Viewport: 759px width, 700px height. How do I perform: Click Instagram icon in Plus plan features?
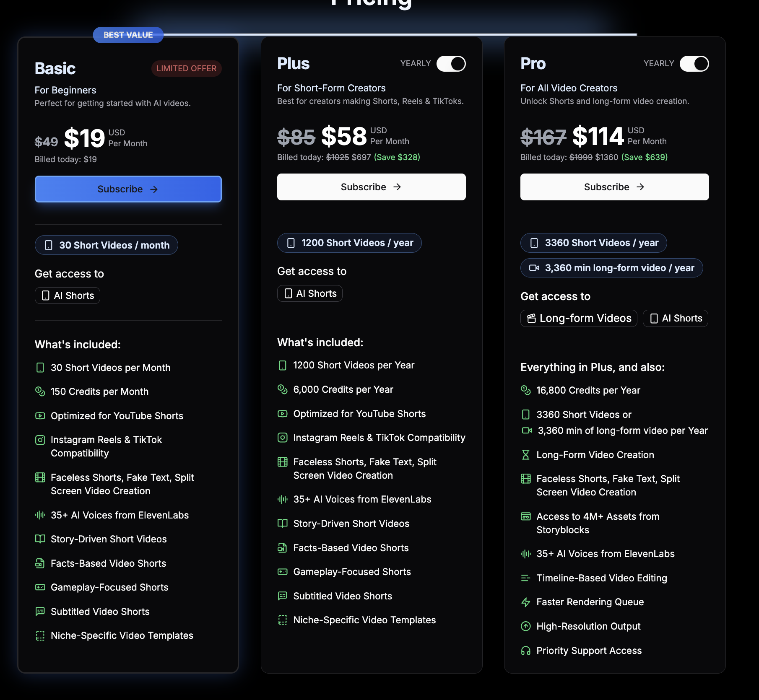tap(283, 438)
